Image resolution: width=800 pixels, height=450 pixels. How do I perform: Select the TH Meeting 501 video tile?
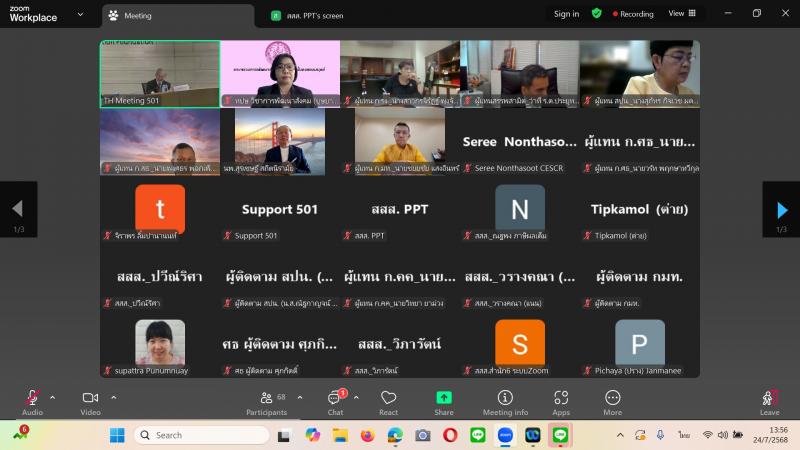160,74
